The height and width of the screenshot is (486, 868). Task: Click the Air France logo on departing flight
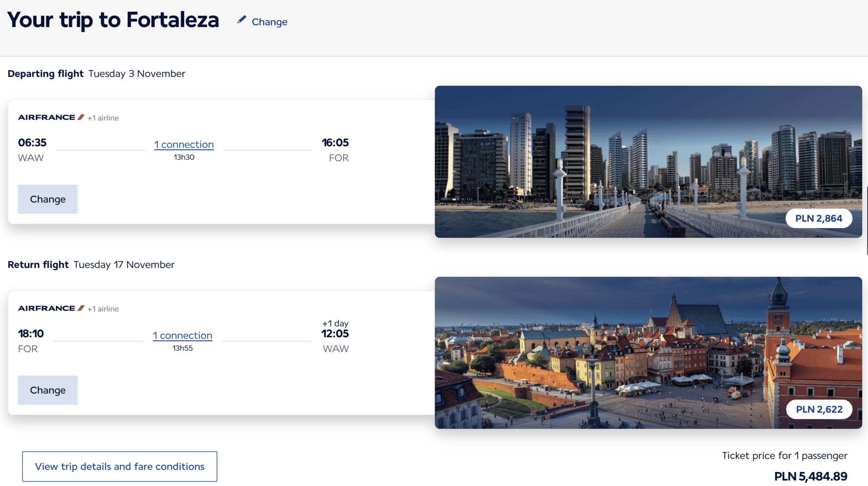[51, 117]
